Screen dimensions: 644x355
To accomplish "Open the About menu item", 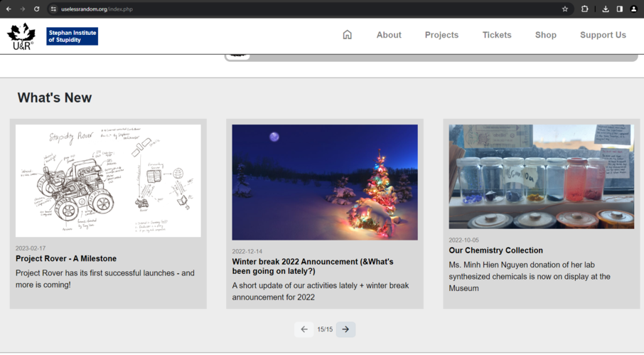I will 389,35.
